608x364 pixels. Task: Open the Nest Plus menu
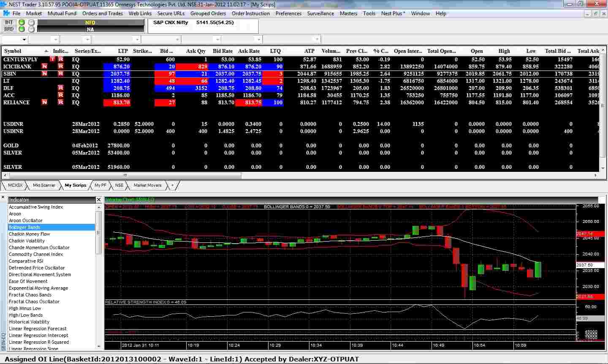[393, 14]
